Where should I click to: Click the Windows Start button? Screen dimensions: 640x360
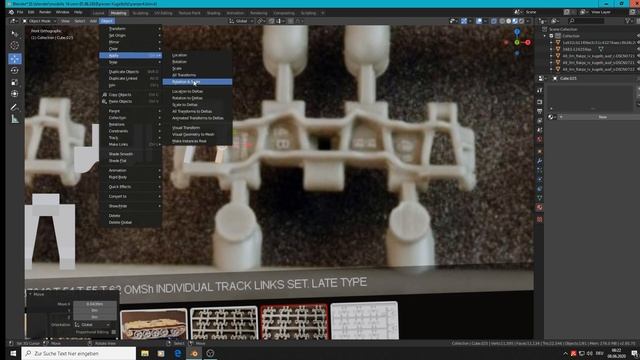(x=13, y=353)
